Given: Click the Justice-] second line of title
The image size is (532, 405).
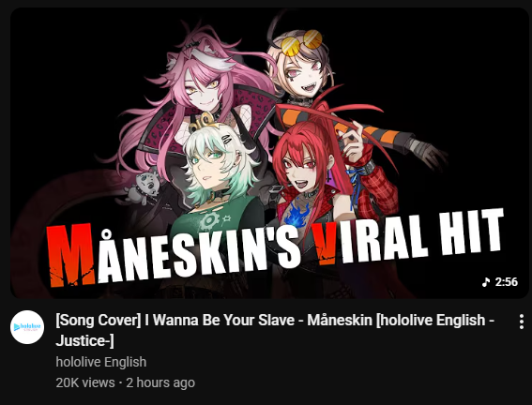Looking at the screenshot, I should tap(84, 340).
